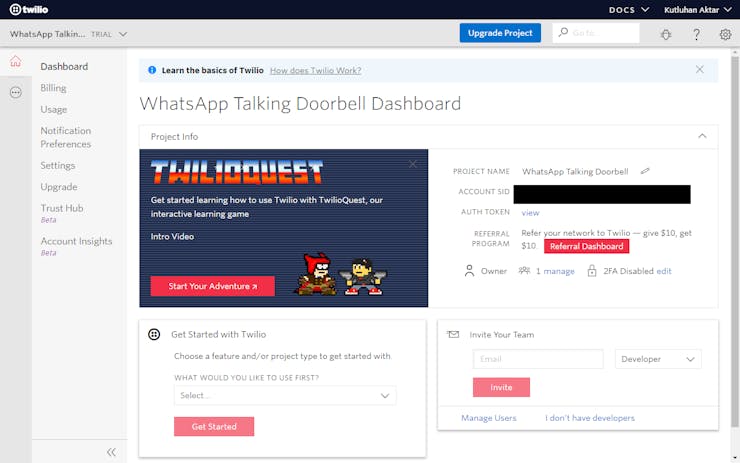Open the home icon in the left rail

click(16, 61)
